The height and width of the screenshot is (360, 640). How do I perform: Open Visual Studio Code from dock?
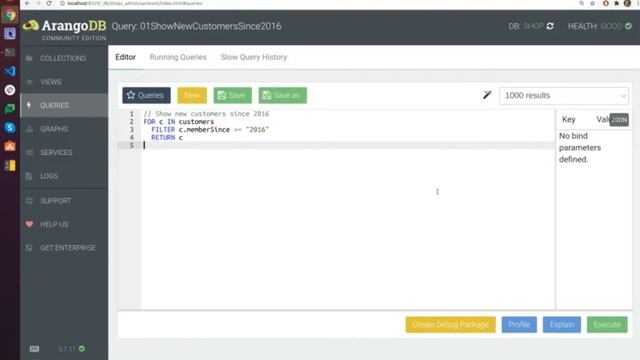[10, 71]
